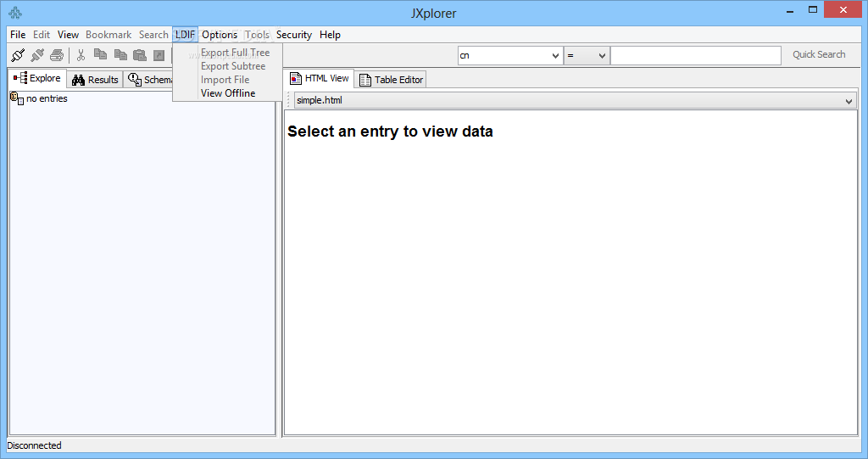Select Export Full Tree menu entry
The width and height of the screenshot is (868, 459).
pyautogui.click(x=236, y=53)
